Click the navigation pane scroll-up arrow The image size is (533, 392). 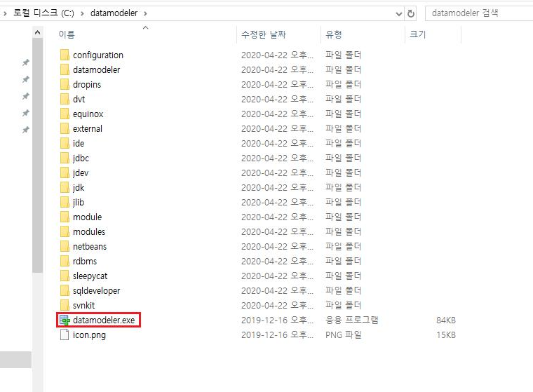click(x=38, y=33)
